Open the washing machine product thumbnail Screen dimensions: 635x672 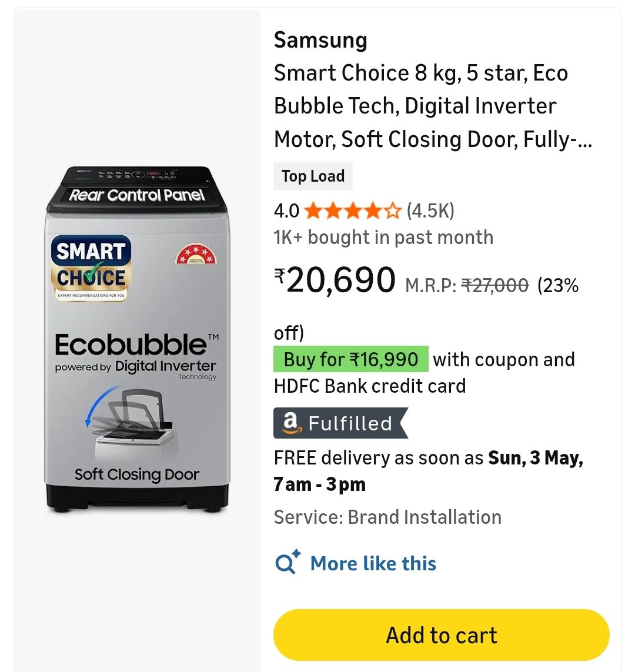136,340
